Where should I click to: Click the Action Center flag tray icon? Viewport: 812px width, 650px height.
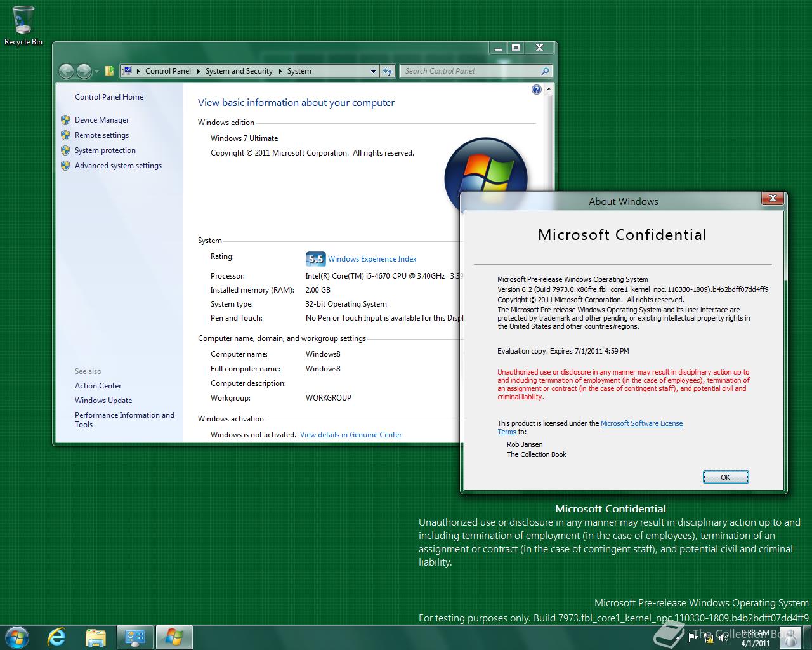click(693, 639)
